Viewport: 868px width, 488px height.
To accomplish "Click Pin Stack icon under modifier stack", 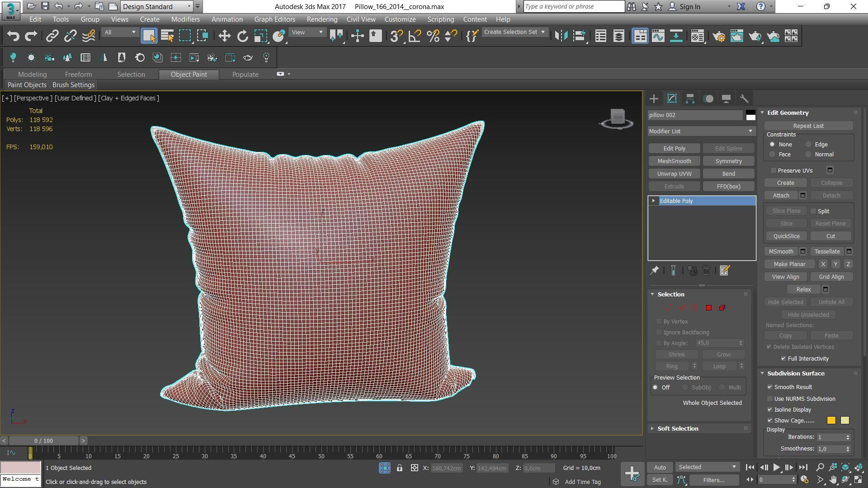I will click(x=654, y=271).
